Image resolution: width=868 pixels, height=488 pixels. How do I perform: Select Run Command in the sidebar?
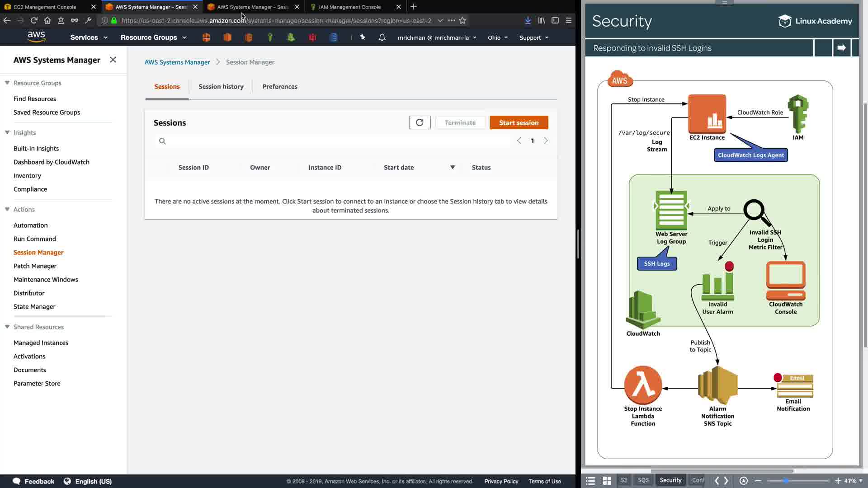(35, 239)
